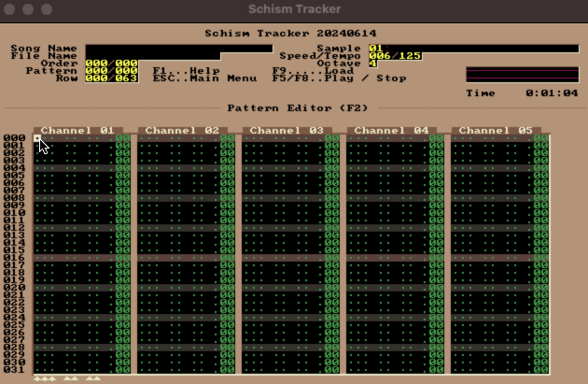Select the Channel 03 header
Viewport: 588px width, 384px height.
pos(287,130)
